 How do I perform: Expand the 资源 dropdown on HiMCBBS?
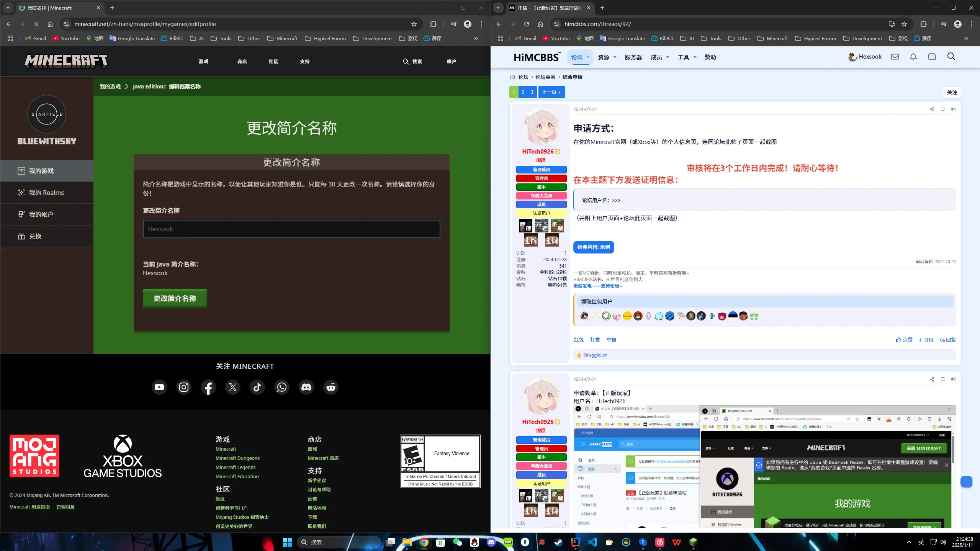(604, 57)
